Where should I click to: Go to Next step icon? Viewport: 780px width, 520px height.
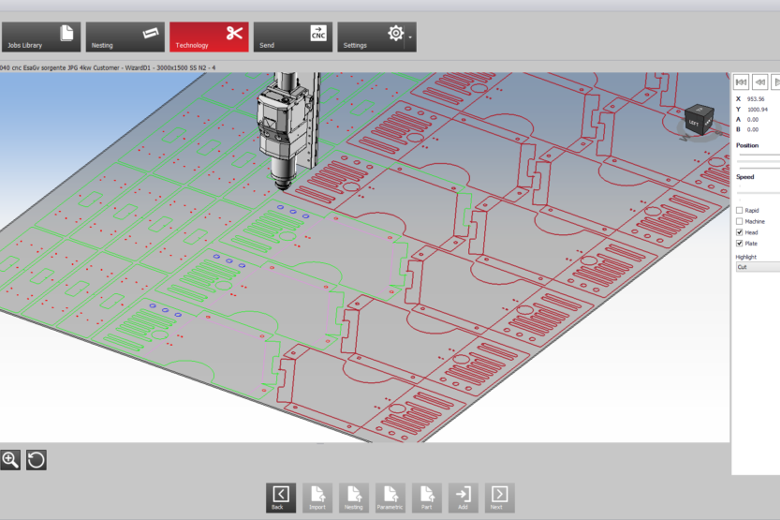click(x=499, y=497)
